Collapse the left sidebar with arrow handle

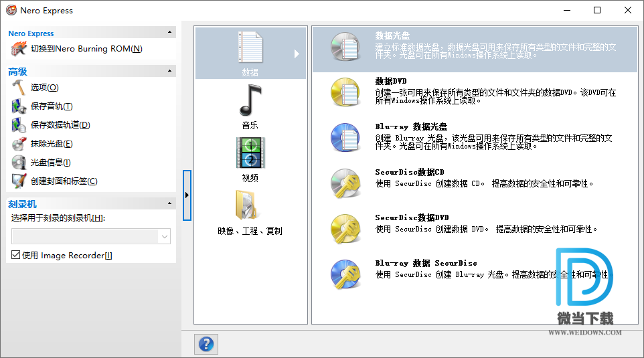coord(187,195)
